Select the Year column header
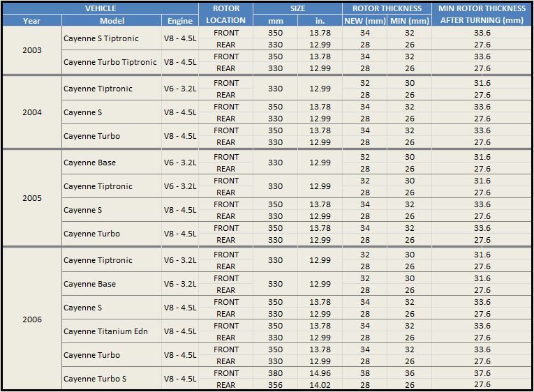 click(x=31, y=20)
